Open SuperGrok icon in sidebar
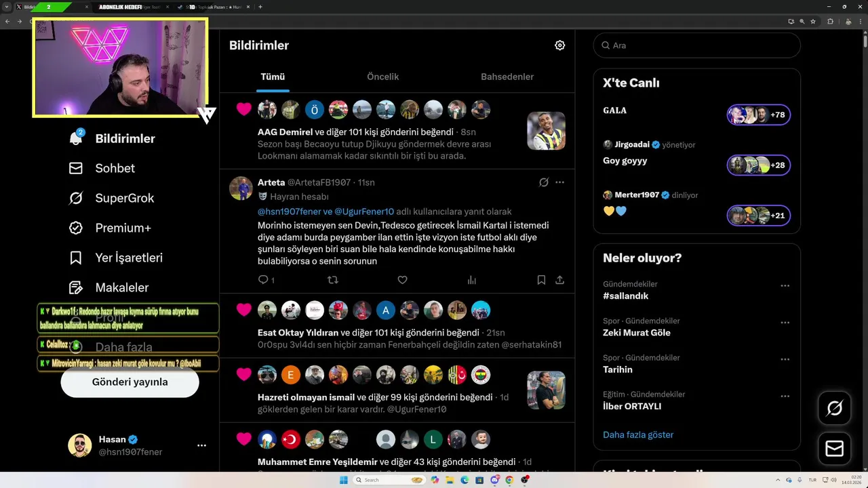The width and height of the screenshot is (868, 488). coord(76,198)
